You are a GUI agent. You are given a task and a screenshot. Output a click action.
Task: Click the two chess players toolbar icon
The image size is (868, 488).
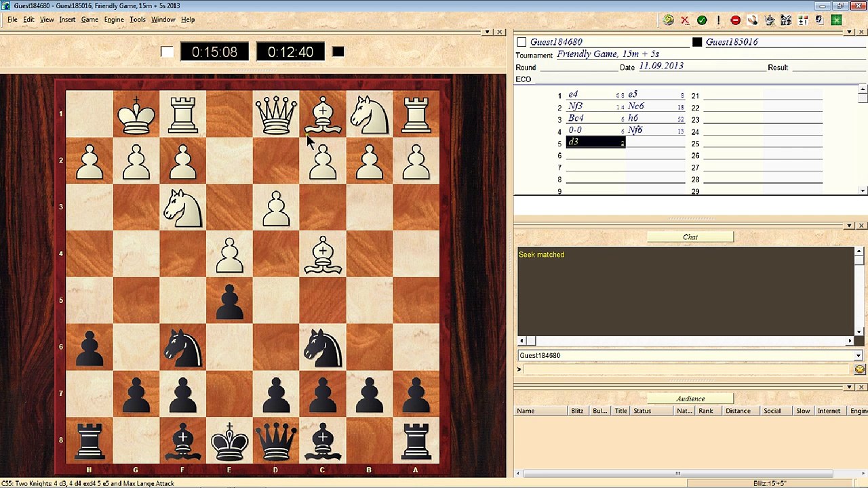pos(786,20)
